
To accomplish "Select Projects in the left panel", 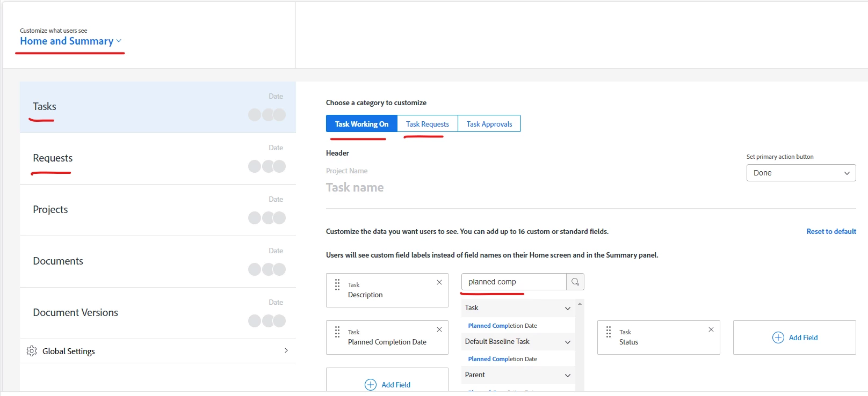I will 158,210.
